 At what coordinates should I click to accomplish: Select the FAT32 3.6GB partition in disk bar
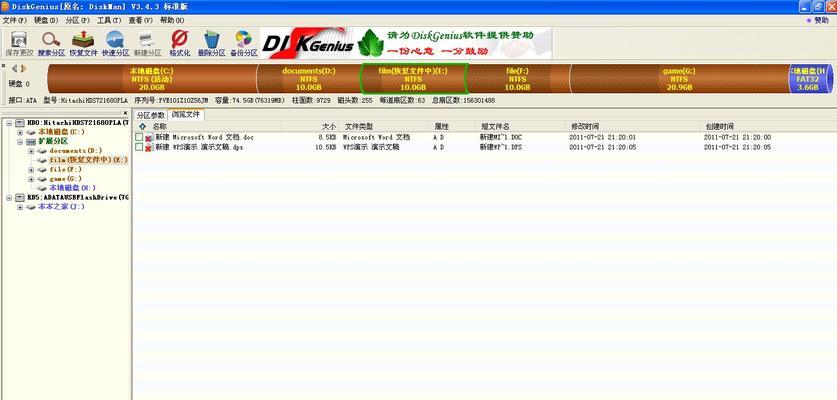point(811,79)
